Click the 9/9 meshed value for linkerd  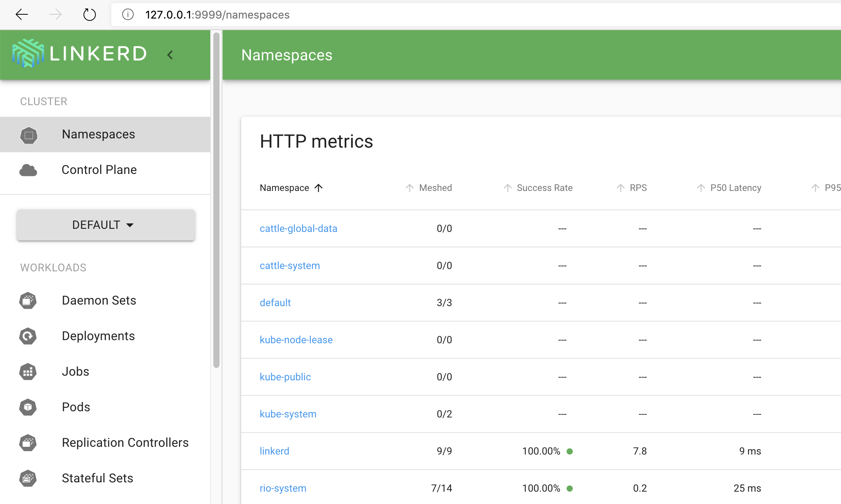coord(444,451)
